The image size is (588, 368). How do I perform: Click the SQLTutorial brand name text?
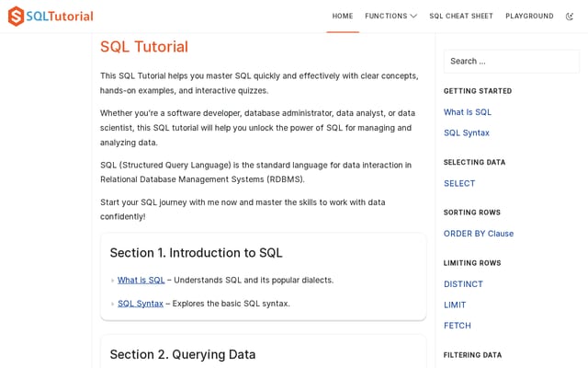(60, 17)
